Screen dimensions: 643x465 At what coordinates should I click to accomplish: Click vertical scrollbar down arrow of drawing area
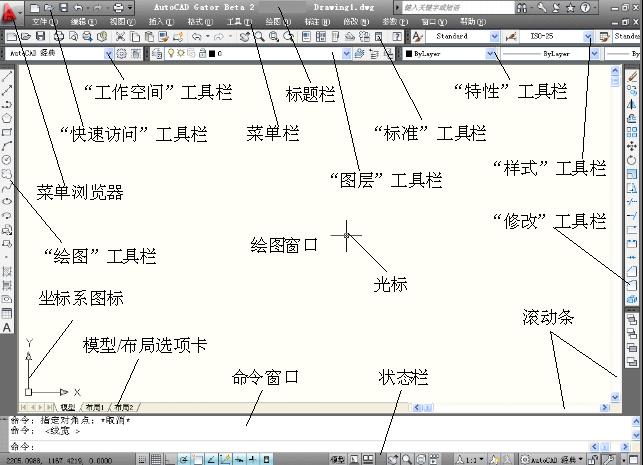coord(615,397)
